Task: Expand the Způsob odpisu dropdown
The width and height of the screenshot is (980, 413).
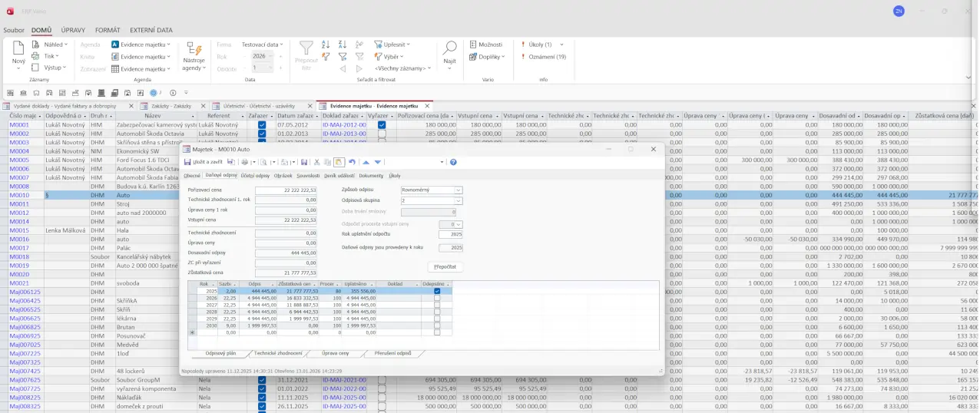Action: coord(459,190)
